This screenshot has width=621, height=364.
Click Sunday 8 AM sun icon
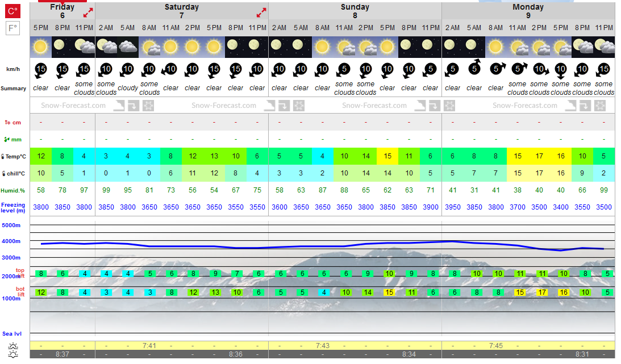pos(322,47)
